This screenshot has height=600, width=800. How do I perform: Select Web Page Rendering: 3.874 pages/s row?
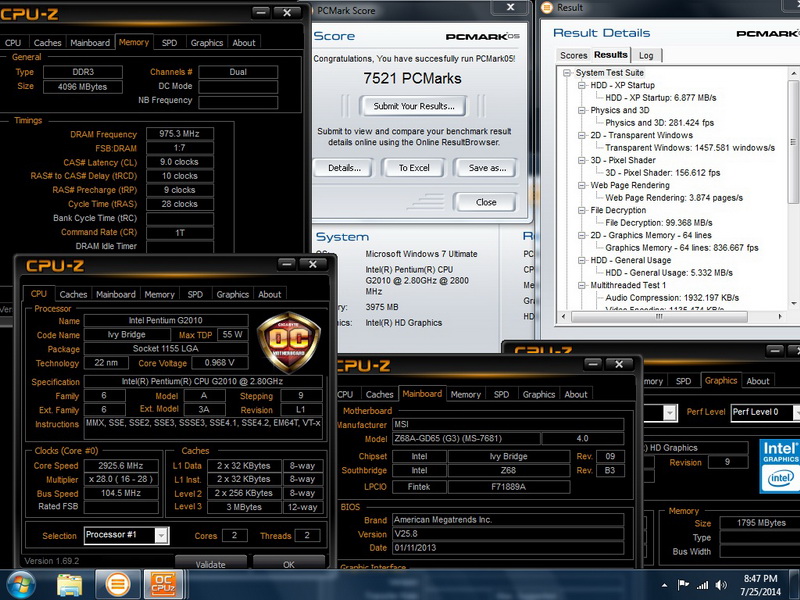pos(674,197)
